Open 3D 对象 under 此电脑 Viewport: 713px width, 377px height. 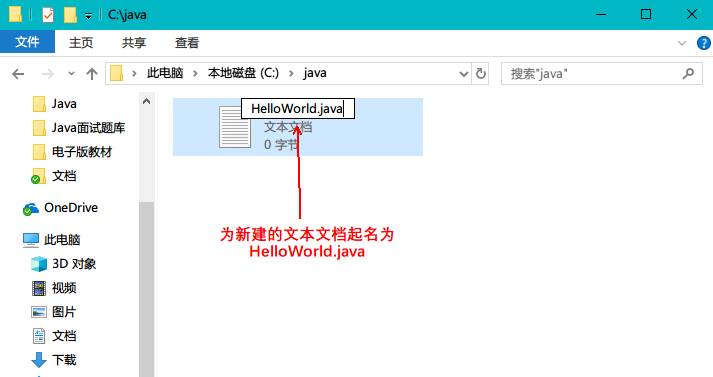click(74, 264)
